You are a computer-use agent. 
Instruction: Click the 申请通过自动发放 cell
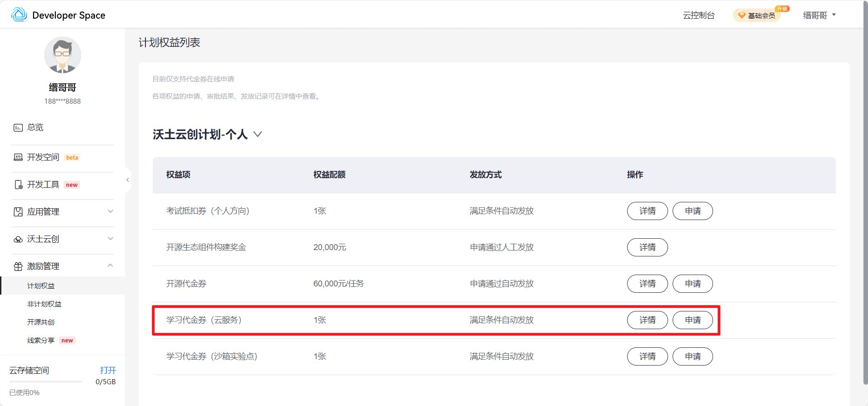(x=502, y=284)
